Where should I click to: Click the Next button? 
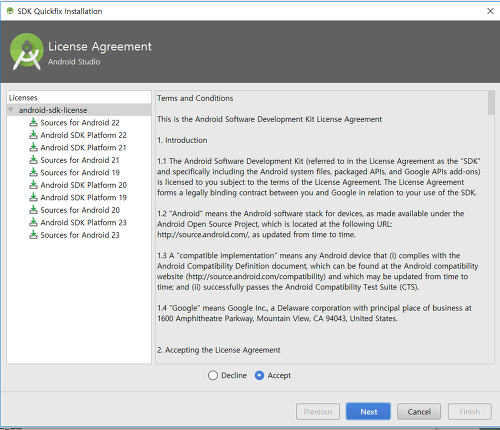368,412
